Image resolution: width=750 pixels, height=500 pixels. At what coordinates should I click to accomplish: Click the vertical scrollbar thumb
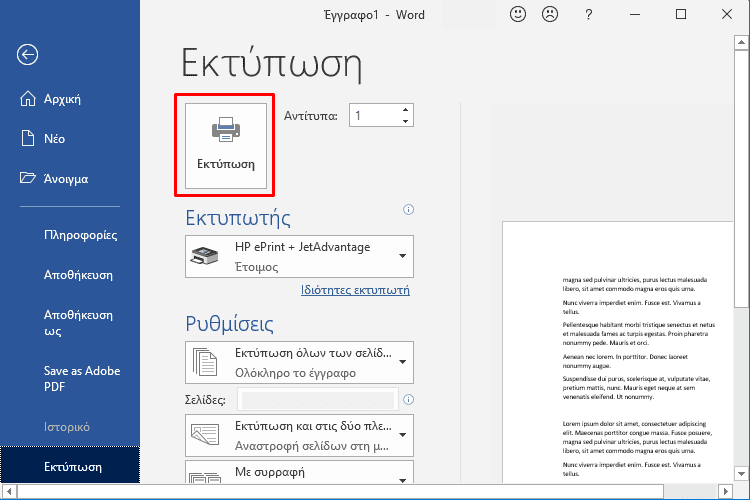(741, 179)
